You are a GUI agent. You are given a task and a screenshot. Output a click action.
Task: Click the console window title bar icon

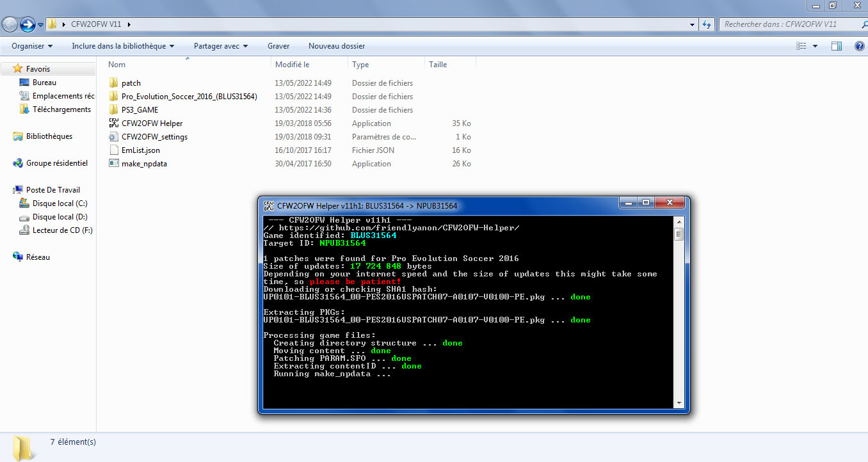(269, 206)
